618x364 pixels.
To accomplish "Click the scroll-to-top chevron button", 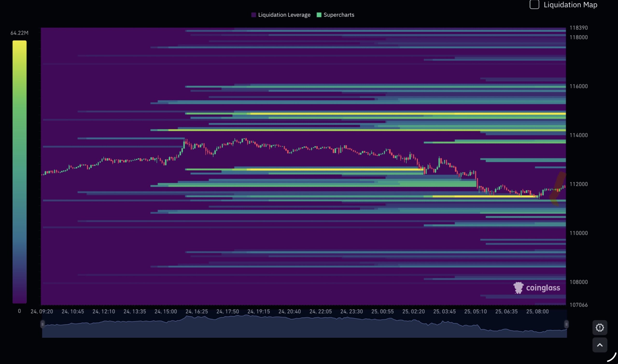I will (x=600, y=345).
